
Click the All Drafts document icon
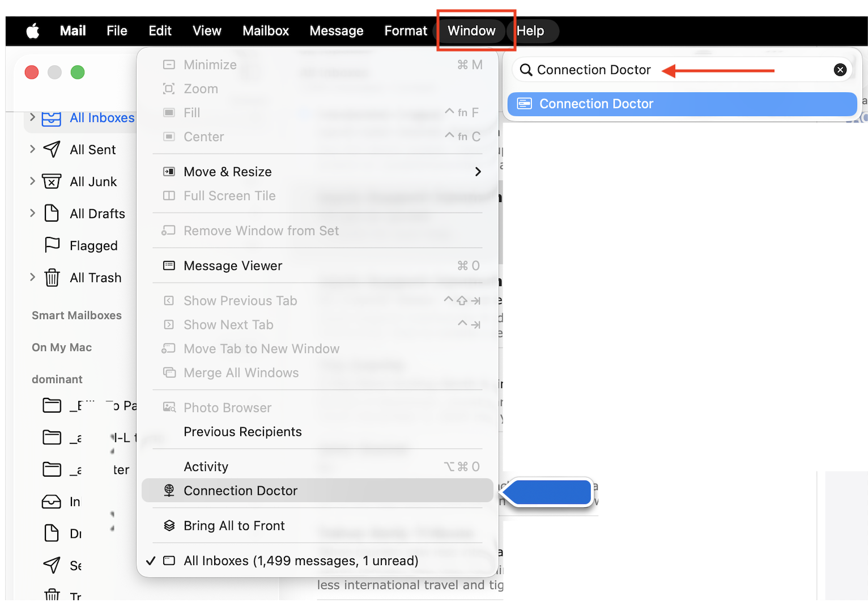point(52,213)
